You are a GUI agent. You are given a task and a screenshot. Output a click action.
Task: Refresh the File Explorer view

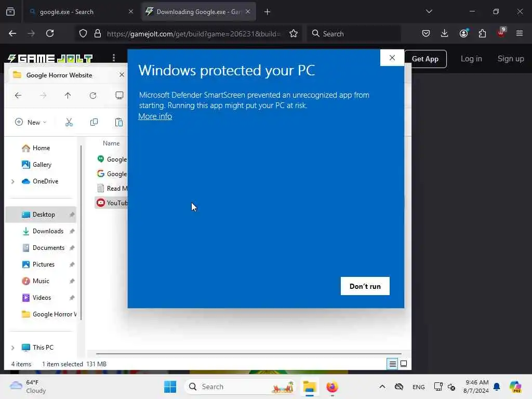click(93, 96)
